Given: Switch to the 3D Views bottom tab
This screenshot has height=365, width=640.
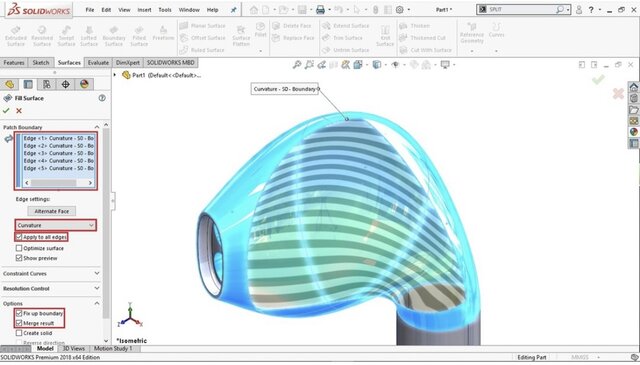Looking at the screenshot, I should pyautogui.click(x=73, y=349).
